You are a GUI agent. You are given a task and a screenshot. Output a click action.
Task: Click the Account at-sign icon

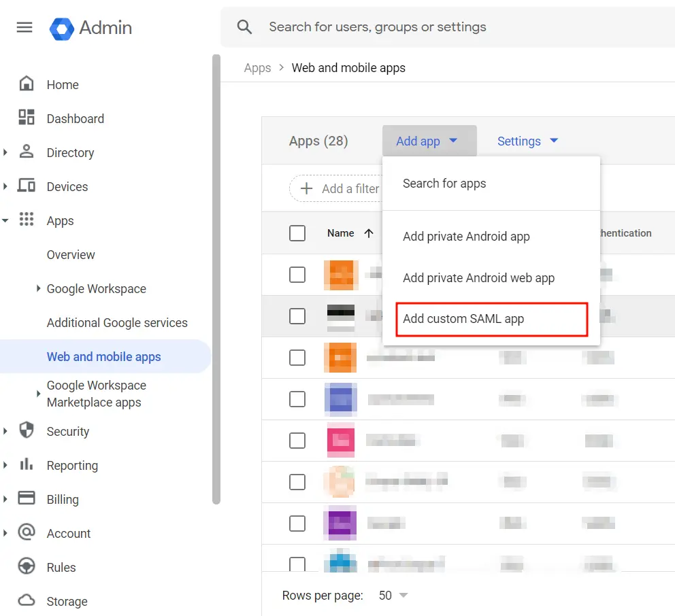pos(27,532)
